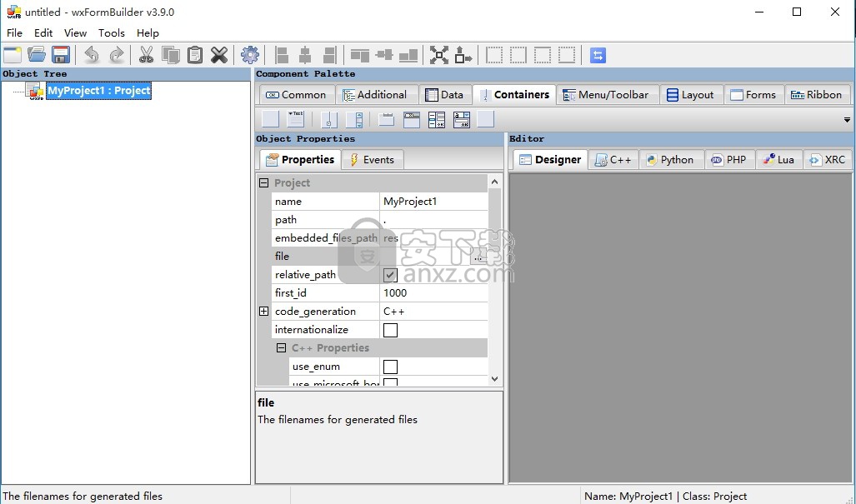Open the Events tab in Object Properties
The width and height of the screenshot is (856, 504).
373,160
